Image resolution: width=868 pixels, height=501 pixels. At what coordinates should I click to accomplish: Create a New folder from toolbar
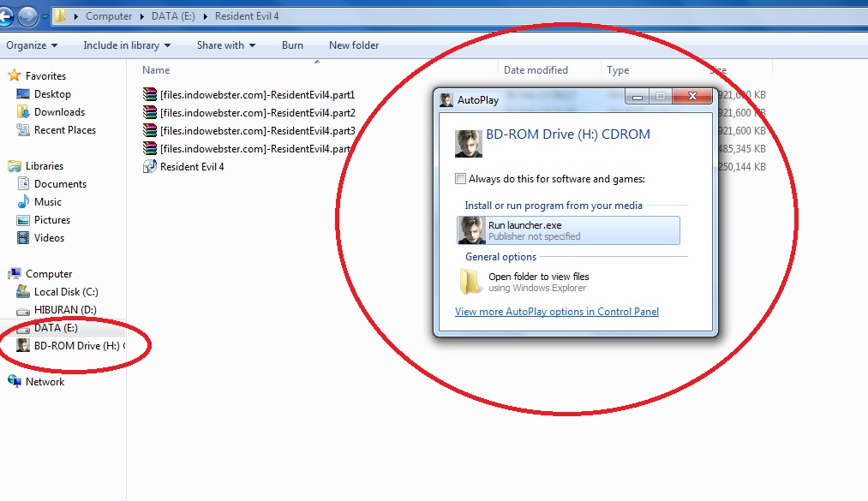point(354,45)
